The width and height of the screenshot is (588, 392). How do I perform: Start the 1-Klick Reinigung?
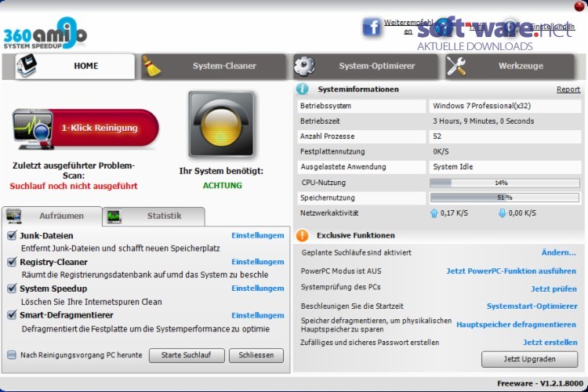(86, 129)
